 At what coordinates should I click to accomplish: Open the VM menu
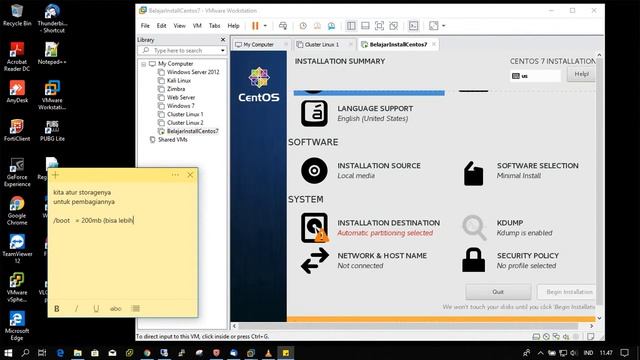197,26
